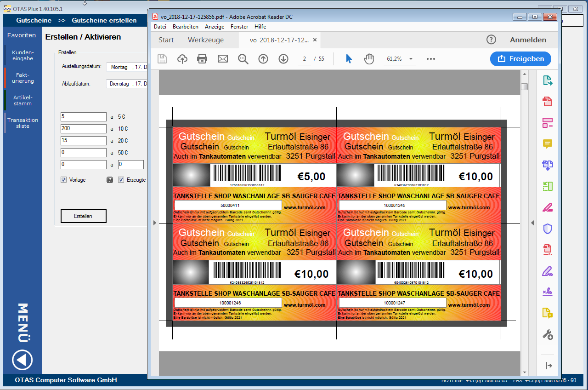Switch to the Start tab
The image size is (588, 390).
pyautogui.click(x=166, y=40)
